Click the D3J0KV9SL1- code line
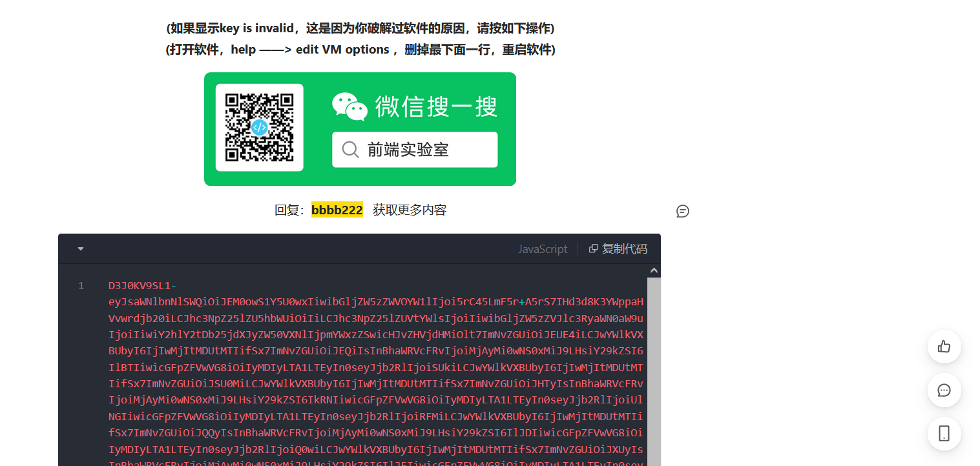The height and width of the screenshot is (466, 980). pyautogui.click(x=143, y=285)
